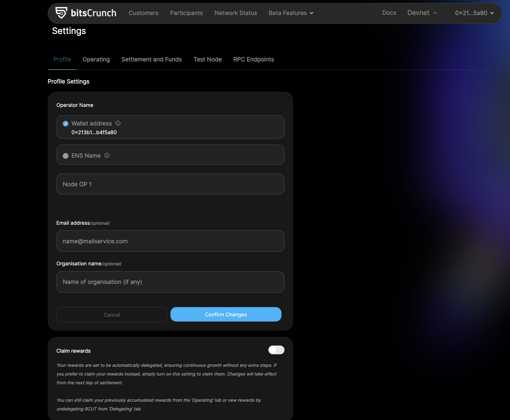Navigate to the Customers page

click(143, 13)
